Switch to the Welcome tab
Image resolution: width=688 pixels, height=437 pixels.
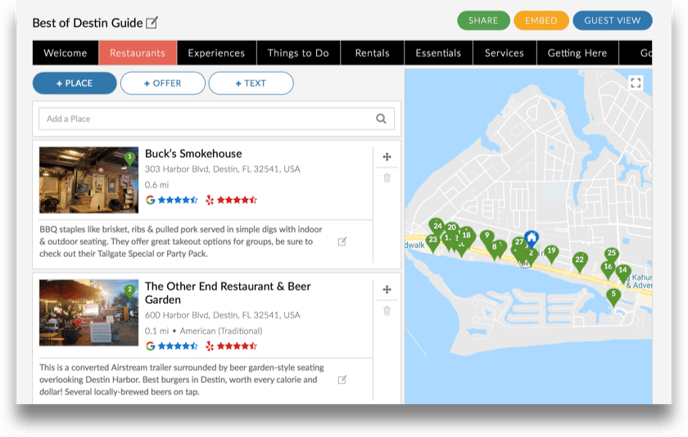point(65,53)
